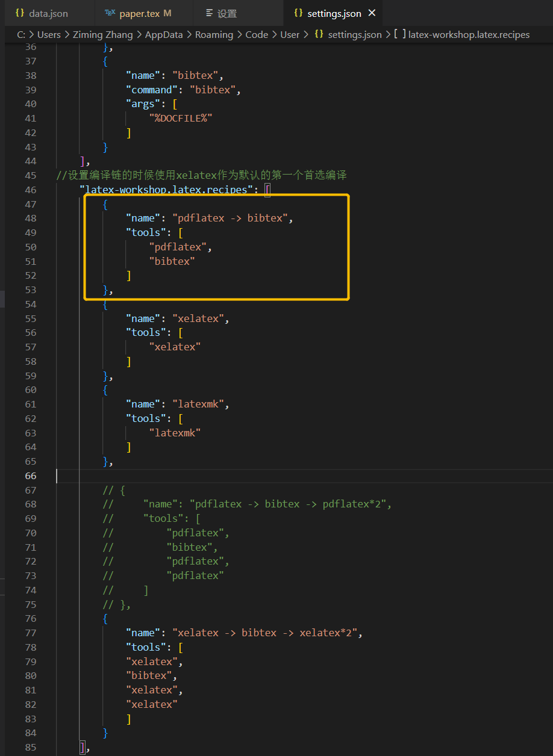Image resolution: width=553 pixels, height=756 pixels.
Task: Place cursor on the "latex-workshop.latex.recipes" key
Action: click(166, 190)
